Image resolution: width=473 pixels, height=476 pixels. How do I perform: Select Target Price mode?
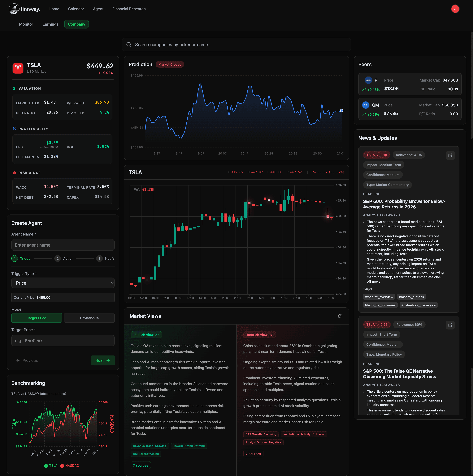37,318
